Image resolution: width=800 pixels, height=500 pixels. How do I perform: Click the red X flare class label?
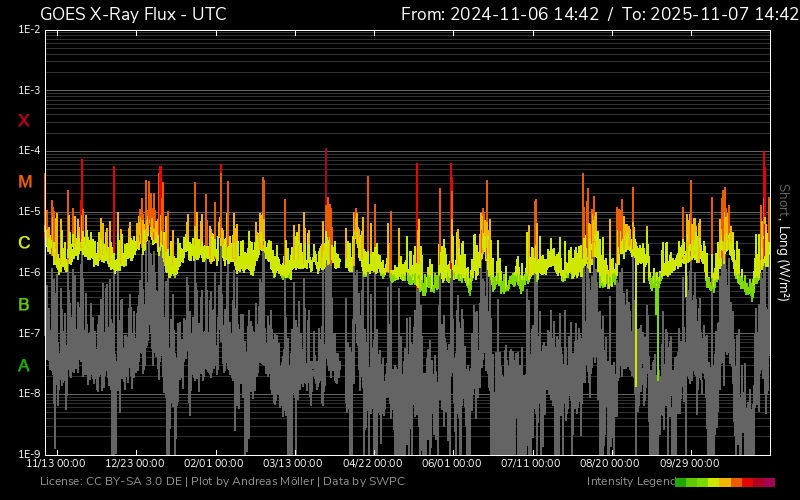(24, 121)
